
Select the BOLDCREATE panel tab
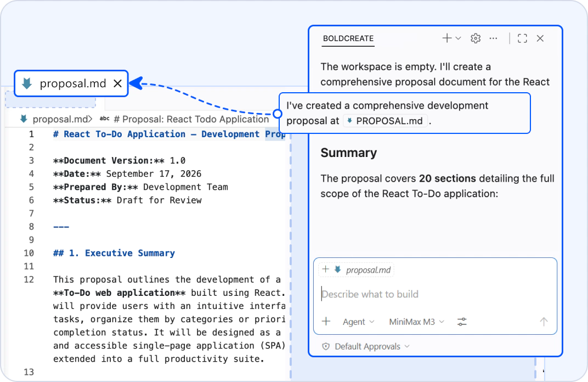coord(348,38)
